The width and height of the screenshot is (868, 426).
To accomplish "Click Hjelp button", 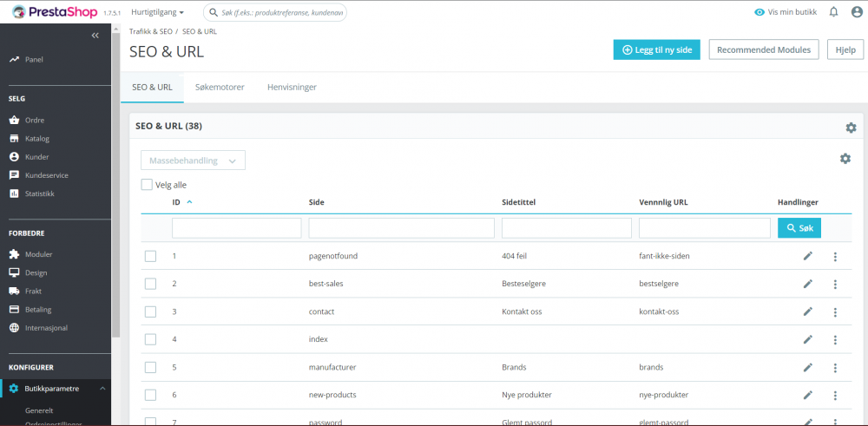I will [x=845, y=49].
